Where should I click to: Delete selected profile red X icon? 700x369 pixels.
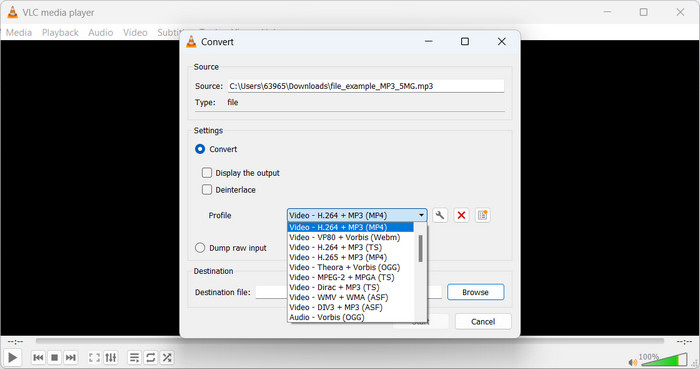pos(461,216)
